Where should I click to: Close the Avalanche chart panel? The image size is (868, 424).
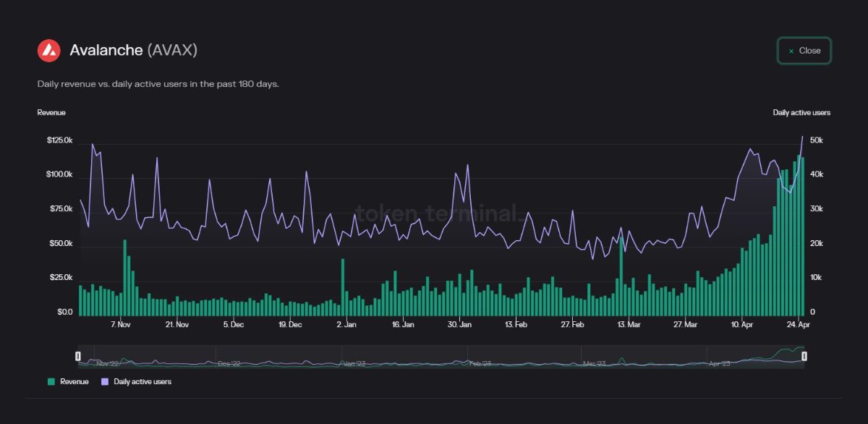click(x=804, y=51)
